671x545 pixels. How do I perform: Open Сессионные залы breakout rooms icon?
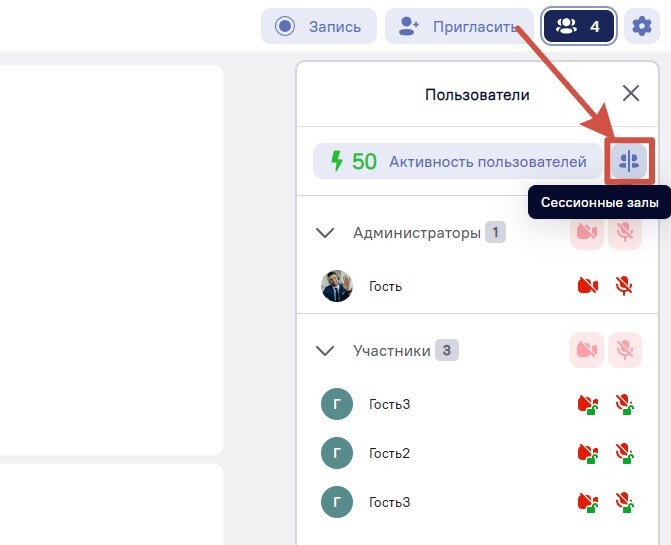point(629,161)
